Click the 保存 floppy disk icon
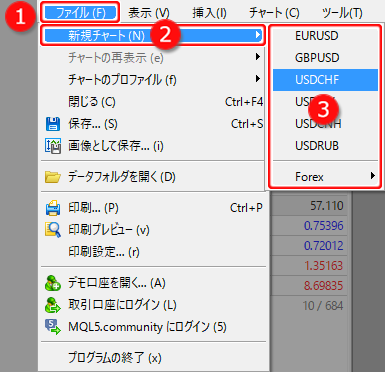 point(53,124)
